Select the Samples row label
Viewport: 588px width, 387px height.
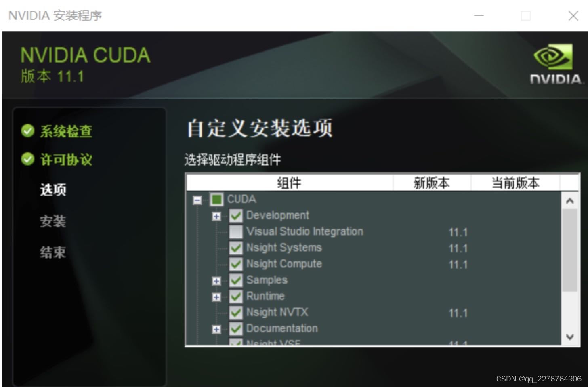click(x=267, y=280)
